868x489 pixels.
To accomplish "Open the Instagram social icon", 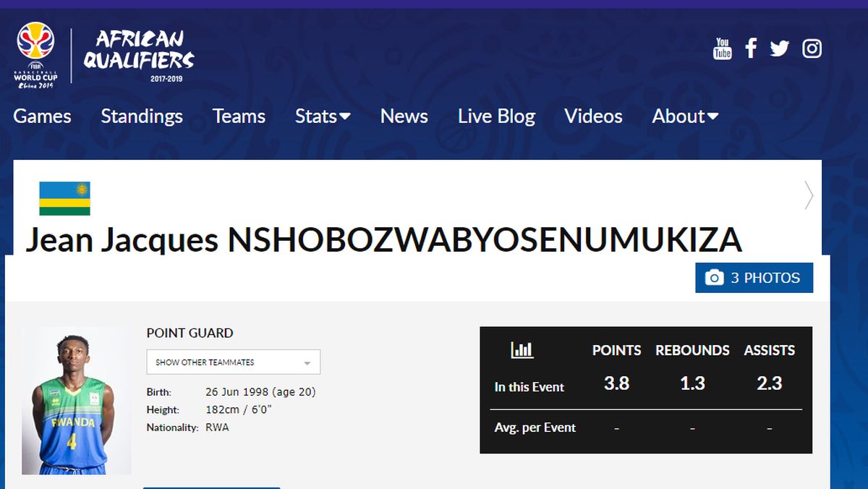I will (x=812, y=48).
